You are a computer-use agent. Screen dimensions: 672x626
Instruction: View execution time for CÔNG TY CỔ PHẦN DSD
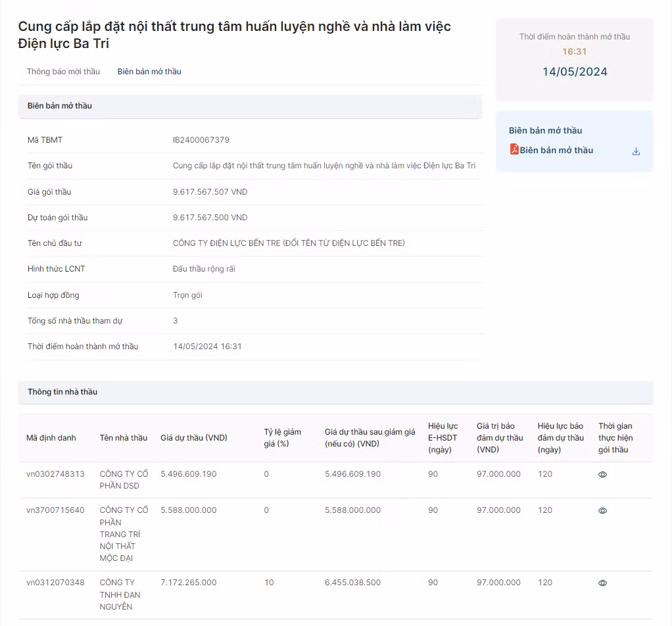click(602, 475)
